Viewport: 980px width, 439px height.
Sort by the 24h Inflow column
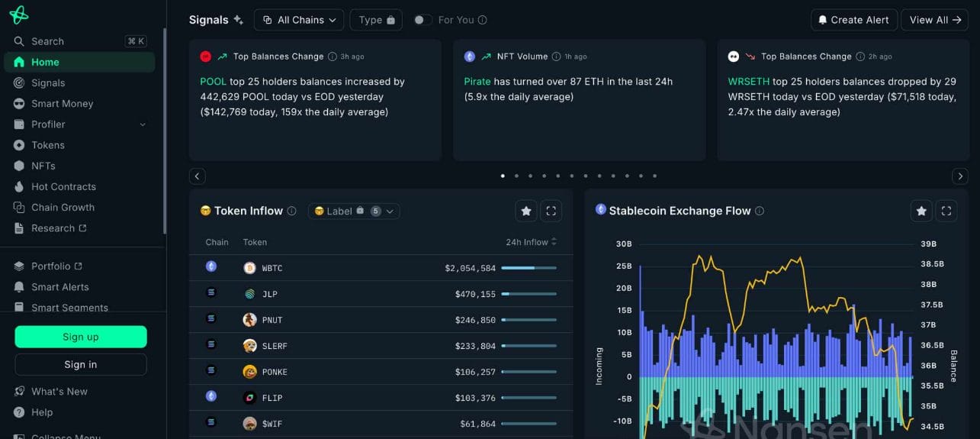pyautogui.click(x=531, y=242)
